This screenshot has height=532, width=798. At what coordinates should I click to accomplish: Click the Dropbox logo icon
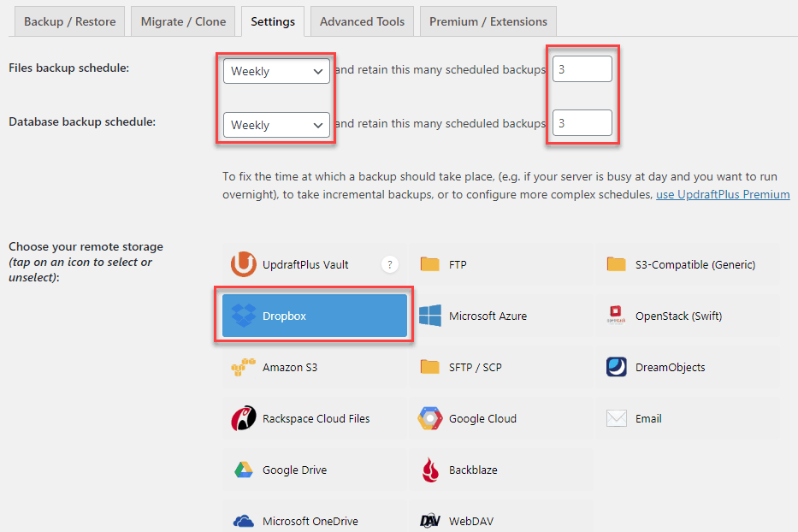(x=244, y=316)
